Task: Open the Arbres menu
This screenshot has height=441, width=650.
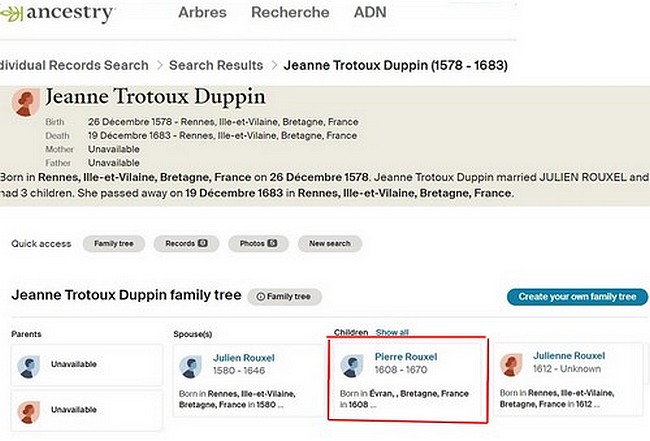Action: click(x=202, y=13)
